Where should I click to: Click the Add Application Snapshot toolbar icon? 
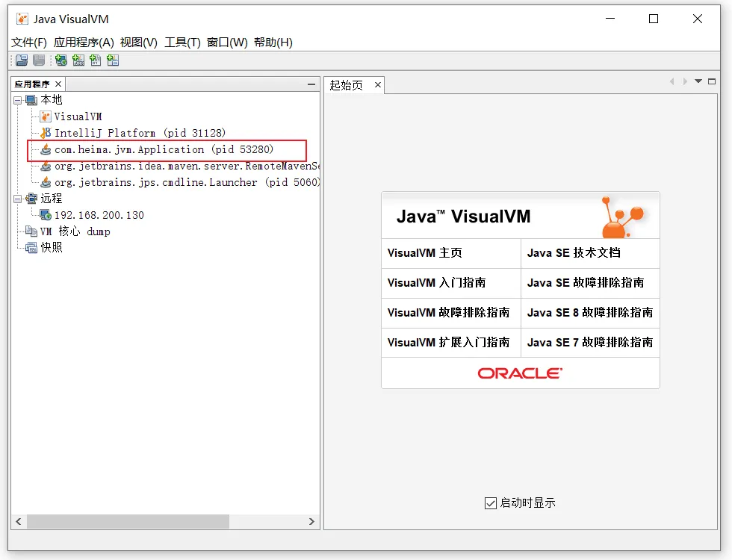pos(113,60)
